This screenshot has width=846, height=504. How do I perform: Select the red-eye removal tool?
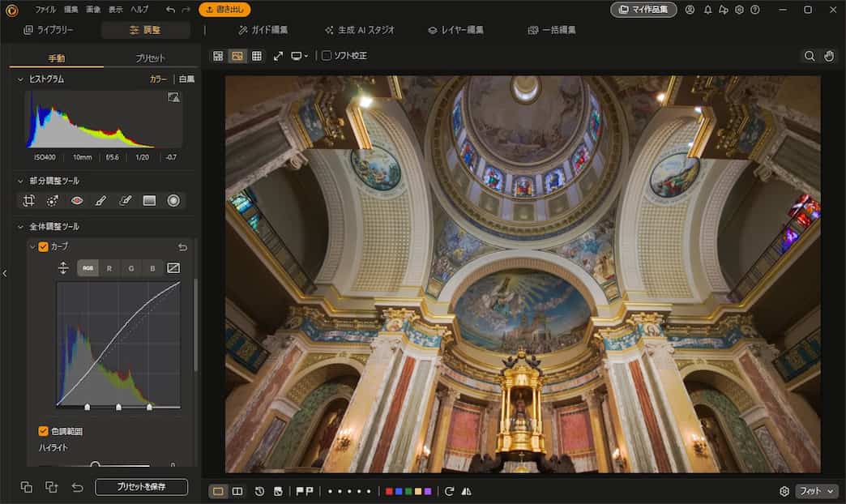pos(77,200)
